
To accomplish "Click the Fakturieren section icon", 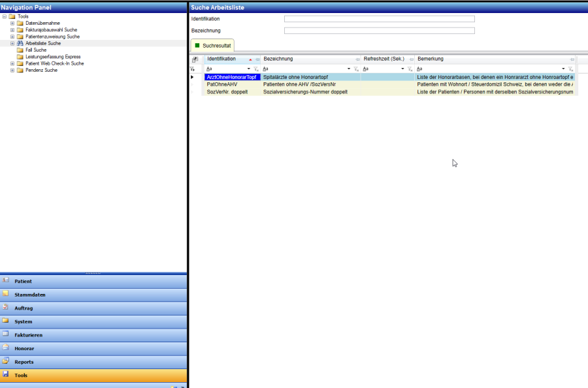I will 6,334.
